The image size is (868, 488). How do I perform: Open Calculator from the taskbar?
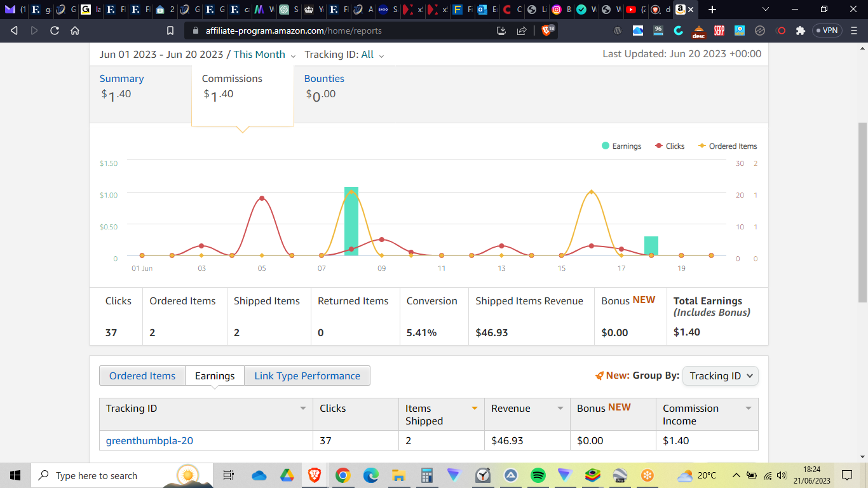427,475
